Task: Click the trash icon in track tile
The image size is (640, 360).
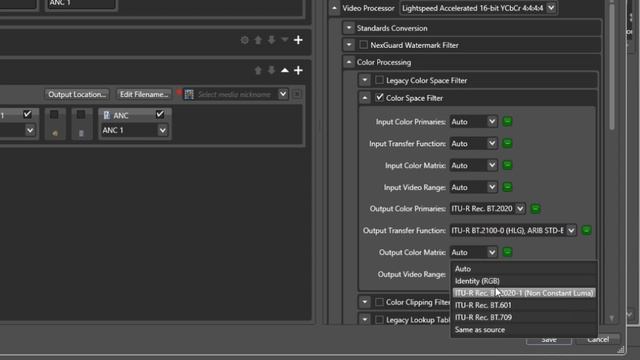Action: click(81, 133)
